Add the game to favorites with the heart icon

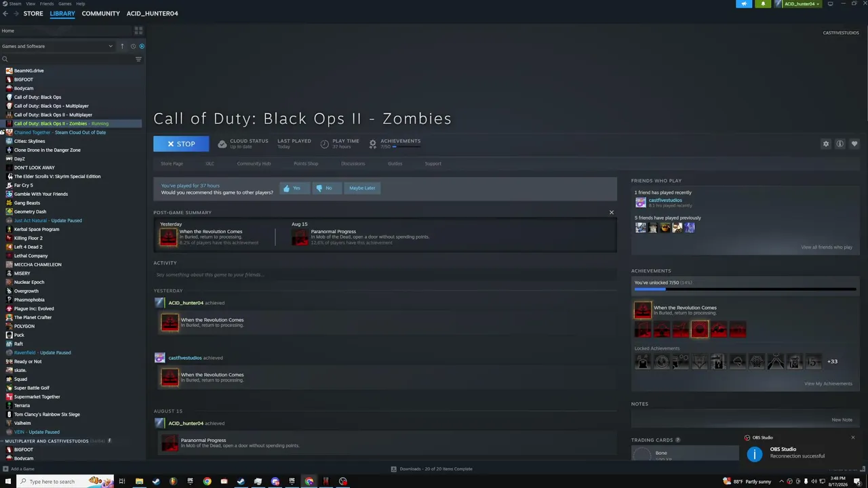point(854,144)
